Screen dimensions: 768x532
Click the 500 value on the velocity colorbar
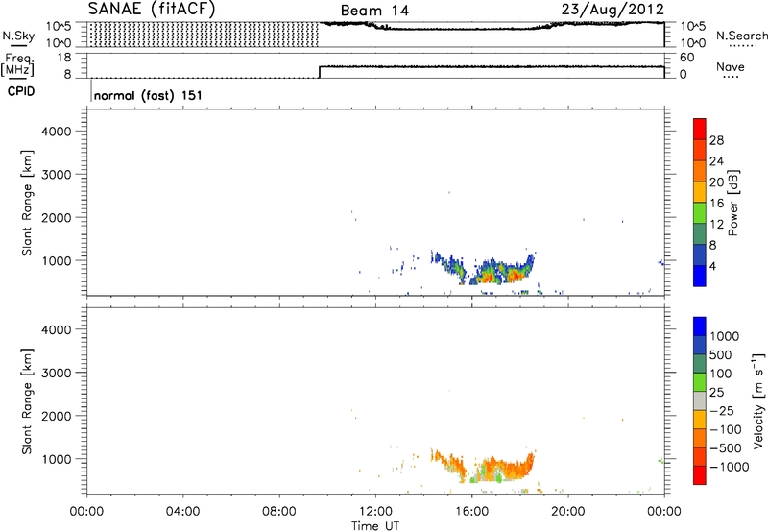click(720, 355)
